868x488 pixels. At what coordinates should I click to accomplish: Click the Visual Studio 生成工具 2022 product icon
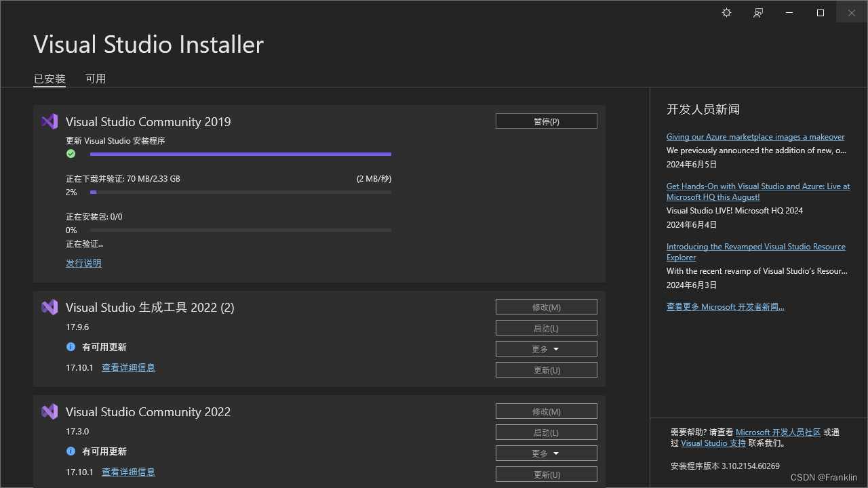pos(49,307)
